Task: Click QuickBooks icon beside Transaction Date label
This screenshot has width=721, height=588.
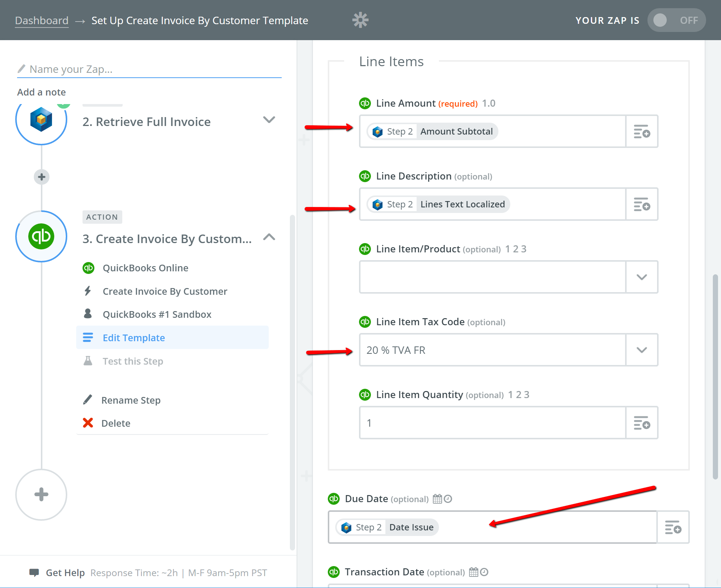Action: tap(334, 572)
